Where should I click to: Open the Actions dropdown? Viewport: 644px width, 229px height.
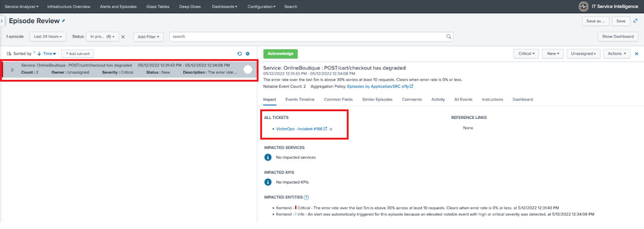[x=617, y=54]
